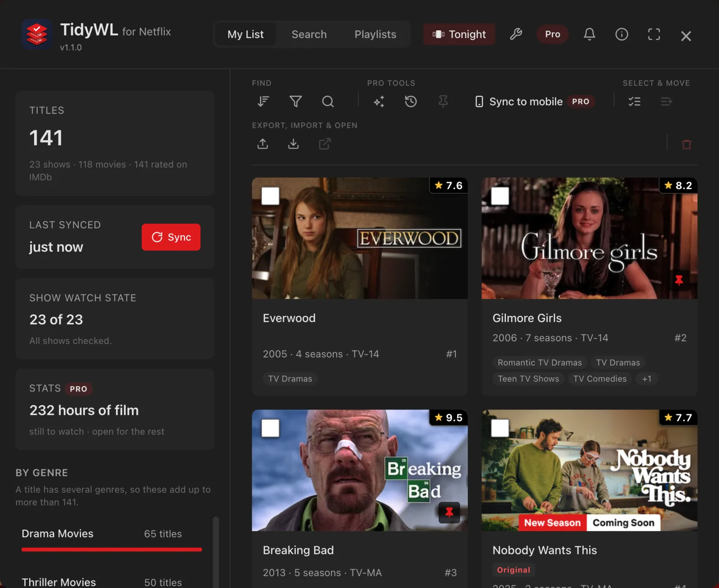Click the move-to-list icon
This screenshot has height=588, width=719.
coord(666,102)
